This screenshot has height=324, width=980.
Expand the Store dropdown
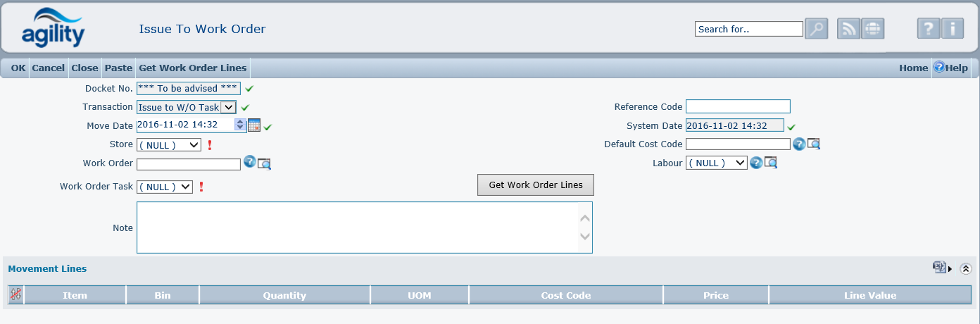pos(169,144)
